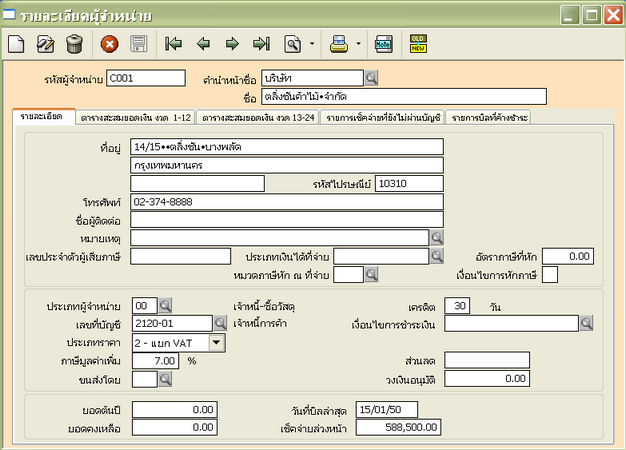
Task: Click the โทรศัพท์ phone number field
Action: click(286, 201)
